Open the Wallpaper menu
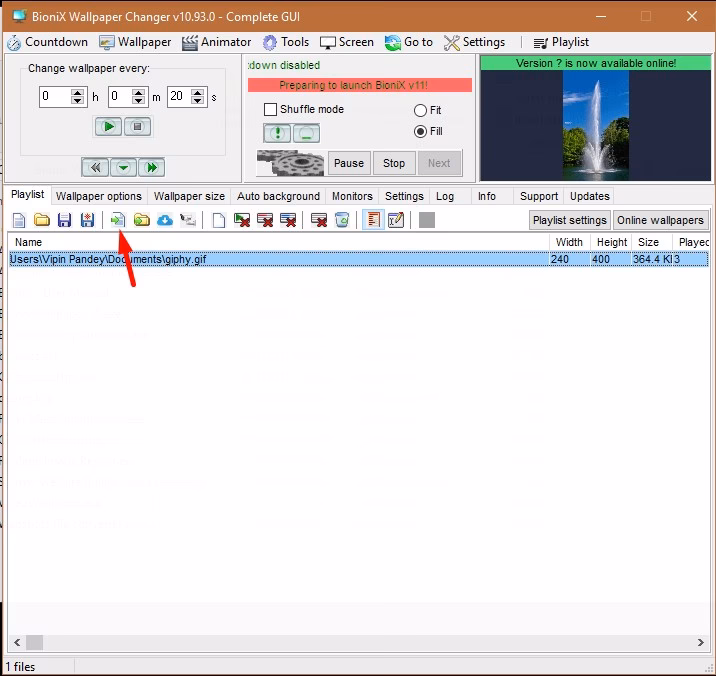The image size is (716, 676). (135, 42)
